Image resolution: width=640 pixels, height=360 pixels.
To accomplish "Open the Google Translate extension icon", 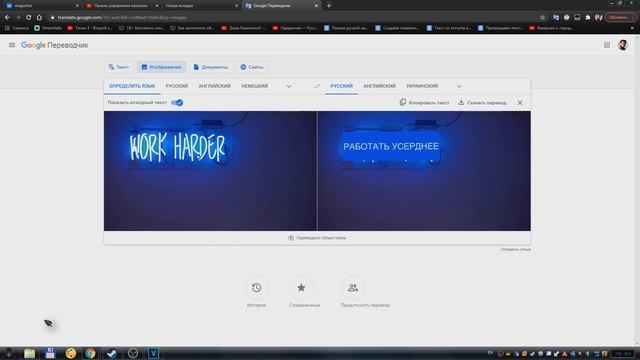I will point(556,18).
